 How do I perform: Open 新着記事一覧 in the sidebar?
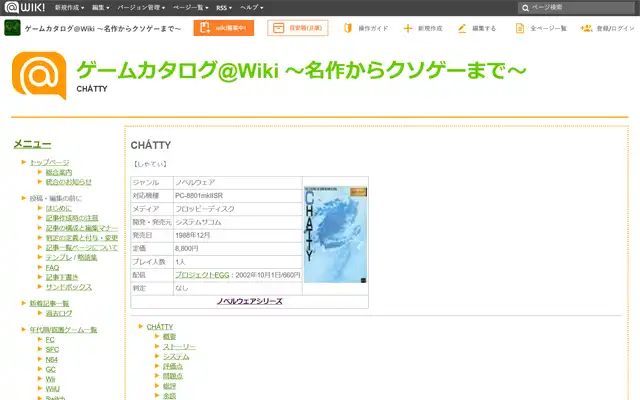pyautogui.click(x=49, y=303)
